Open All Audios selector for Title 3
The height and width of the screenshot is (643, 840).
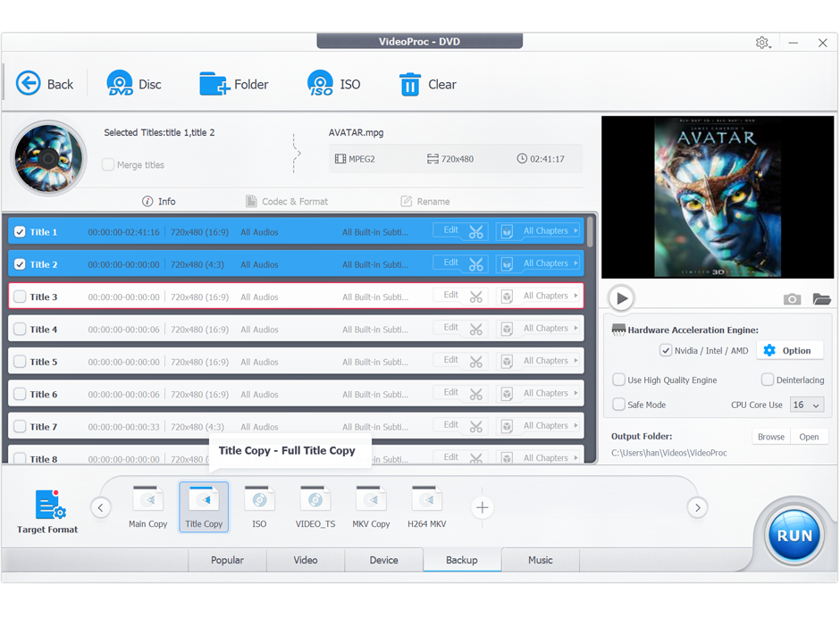259,297
